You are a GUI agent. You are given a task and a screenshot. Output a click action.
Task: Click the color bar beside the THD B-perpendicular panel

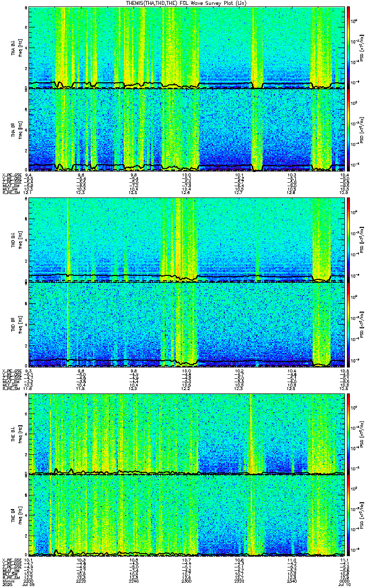348,240
